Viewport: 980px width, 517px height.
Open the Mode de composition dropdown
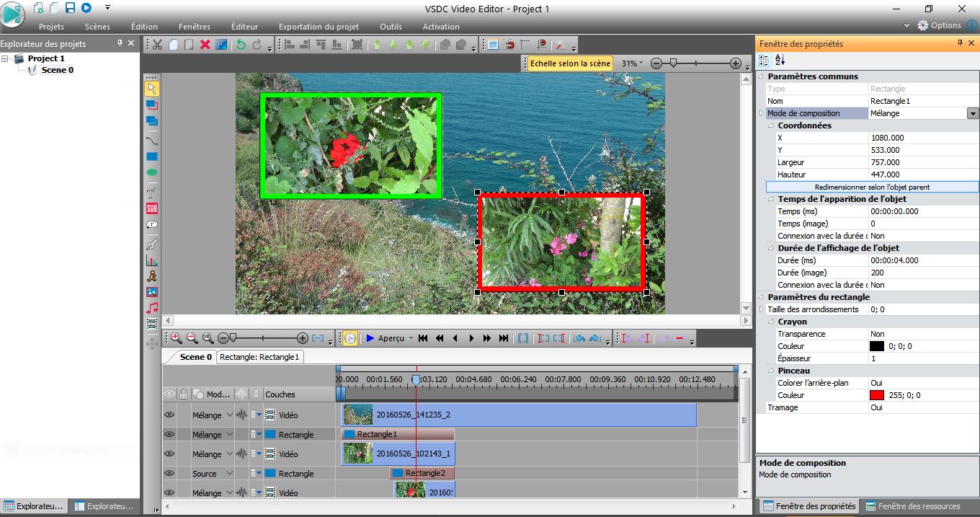(x=973, y=113)
